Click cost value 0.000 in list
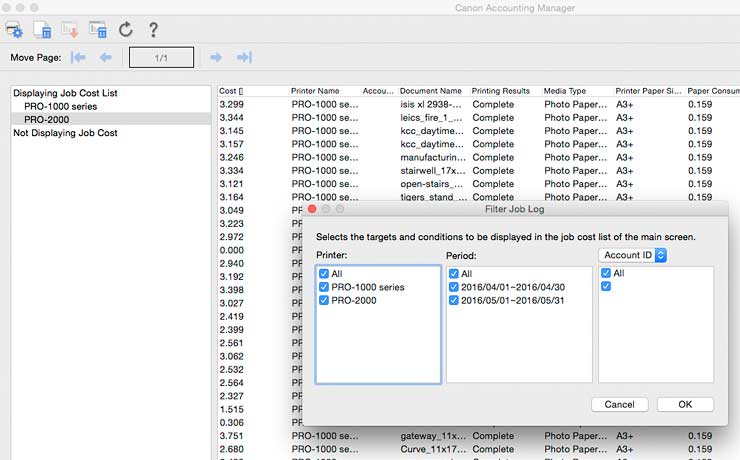This screenshot has width=740, height=460. click(x=231, y=250)
